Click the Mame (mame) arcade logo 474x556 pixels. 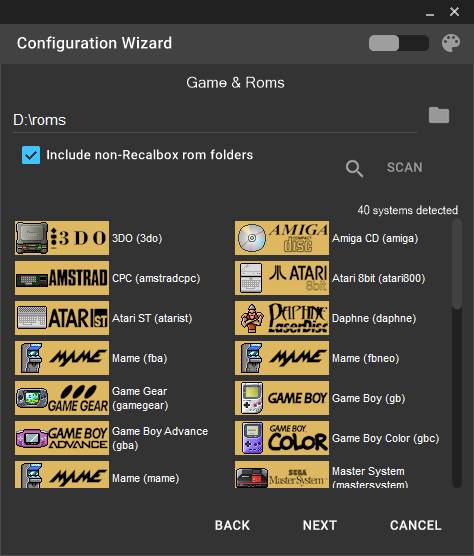(62, 474)
